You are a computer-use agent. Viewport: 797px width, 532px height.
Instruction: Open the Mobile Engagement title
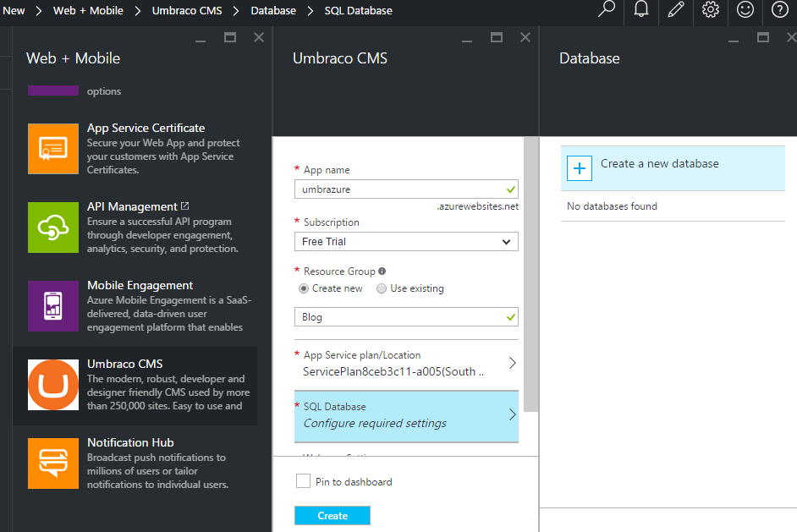tap(140, 285)
